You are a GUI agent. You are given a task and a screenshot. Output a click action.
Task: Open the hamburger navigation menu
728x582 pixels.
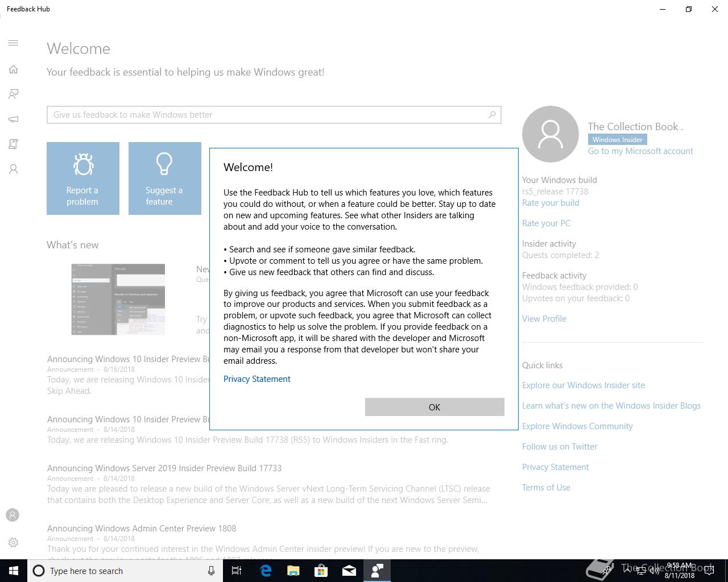pos(14,43)
